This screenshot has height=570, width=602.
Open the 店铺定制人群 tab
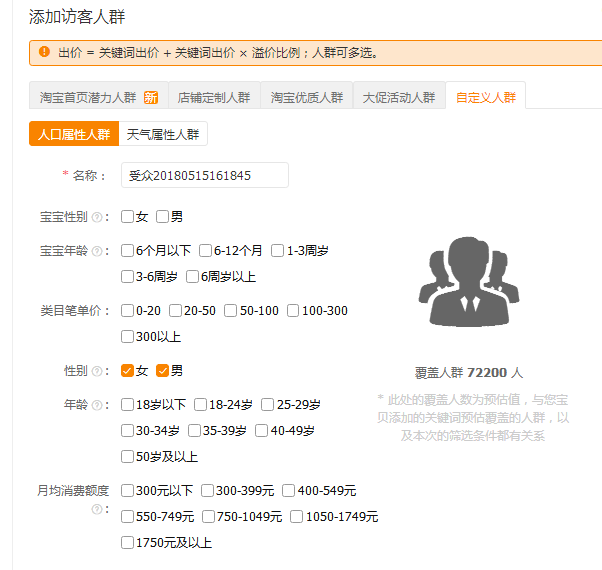pyautogui.click(x=213, y=97)
